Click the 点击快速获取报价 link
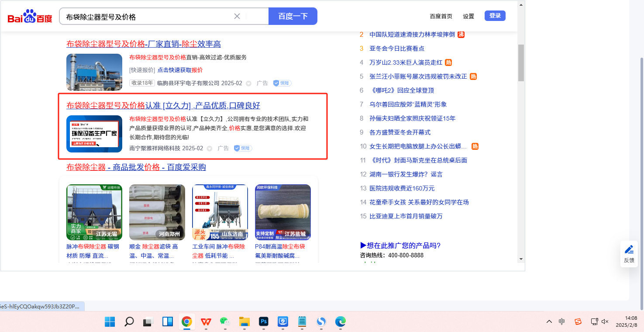The height and width of the screenshot is (332, 644). [x=180, y=70]
